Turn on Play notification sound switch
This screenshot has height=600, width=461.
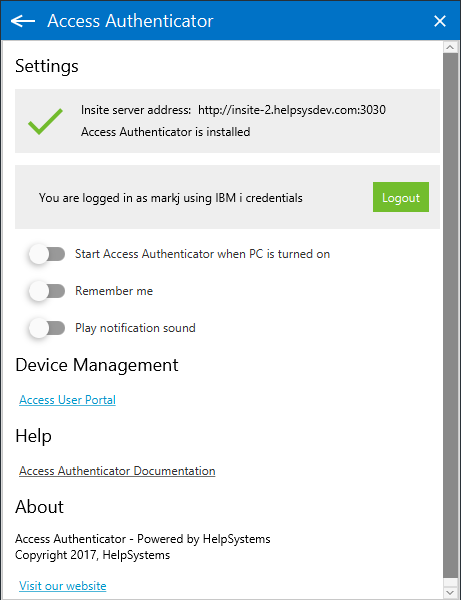(x=47, y=328)
